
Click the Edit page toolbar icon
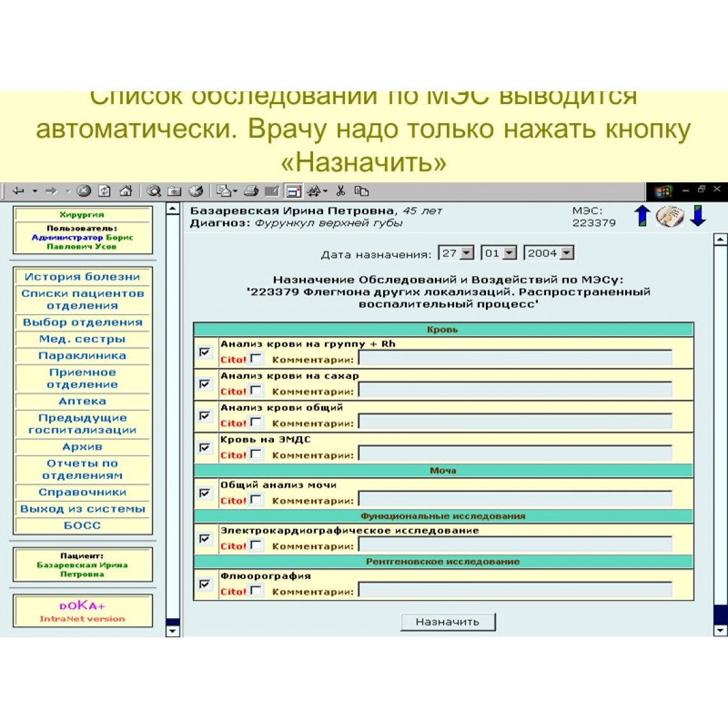tap(272, 191)
